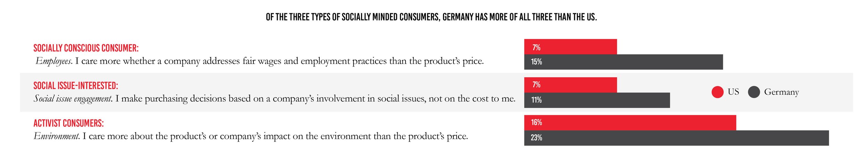Select the 'Germany' legend label text
This screenshot has width=868, height=155.
pos(781,92)
